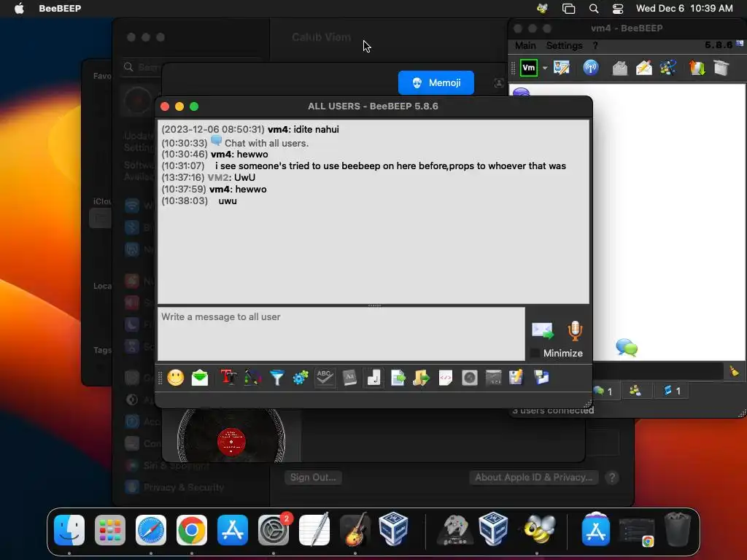Click the splitter handle above message box

tap(374, 306)
